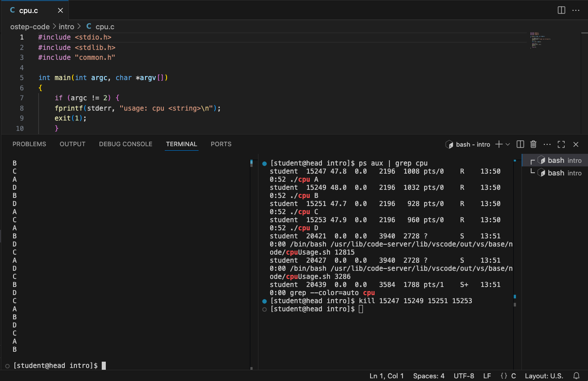Image resolution: width=588 pixels, height=381 pixels.
Task: Show the PORTS tab
Action: 221,144
